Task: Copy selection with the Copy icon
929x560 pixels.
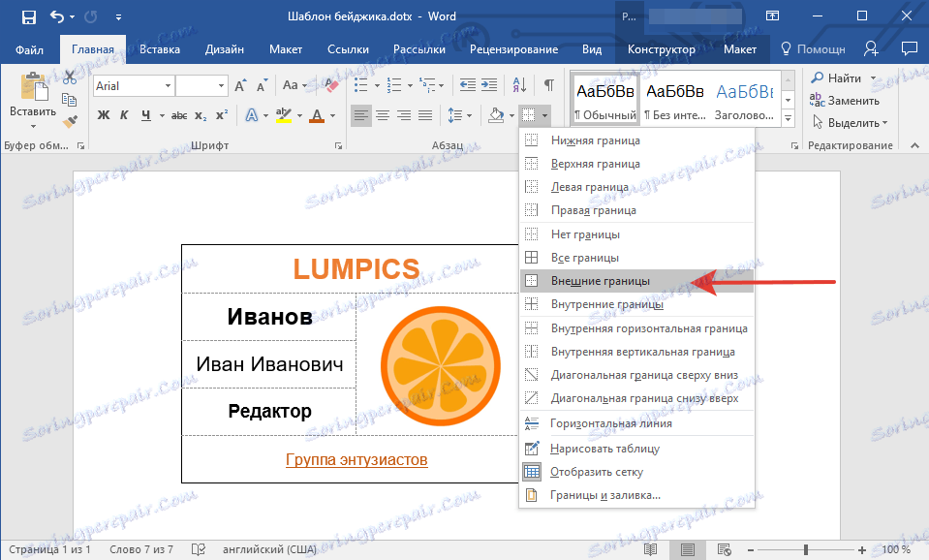Action: point(70,100)
